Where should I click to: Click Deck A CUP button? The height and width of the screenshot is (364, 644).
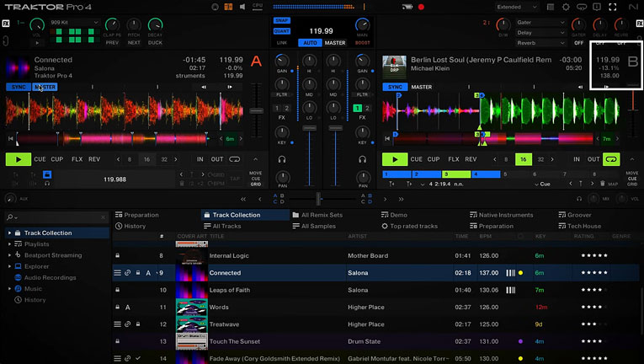tap(57, 159)
